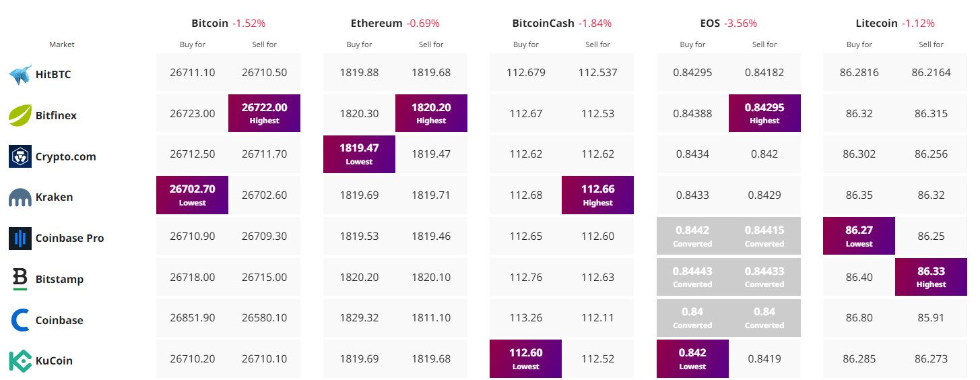Open the Litecoin column header

click(x=876, y=23)
